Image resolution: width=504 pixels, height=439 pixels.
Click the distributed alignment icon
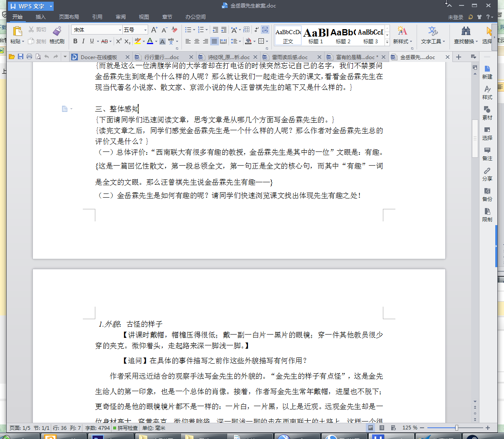point(223,41)
